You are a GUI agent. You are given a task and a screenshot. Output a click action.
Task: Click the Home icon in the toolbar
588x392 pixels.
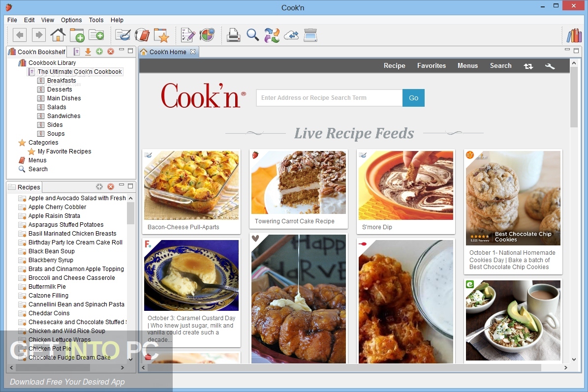pyautogui.click(x=58, y=35)
